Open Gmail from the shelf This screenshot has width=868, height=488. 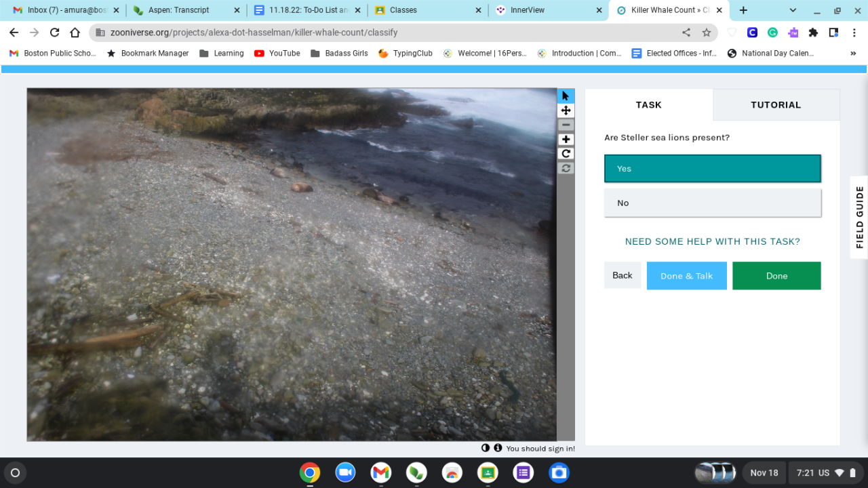tap(381, 472)
